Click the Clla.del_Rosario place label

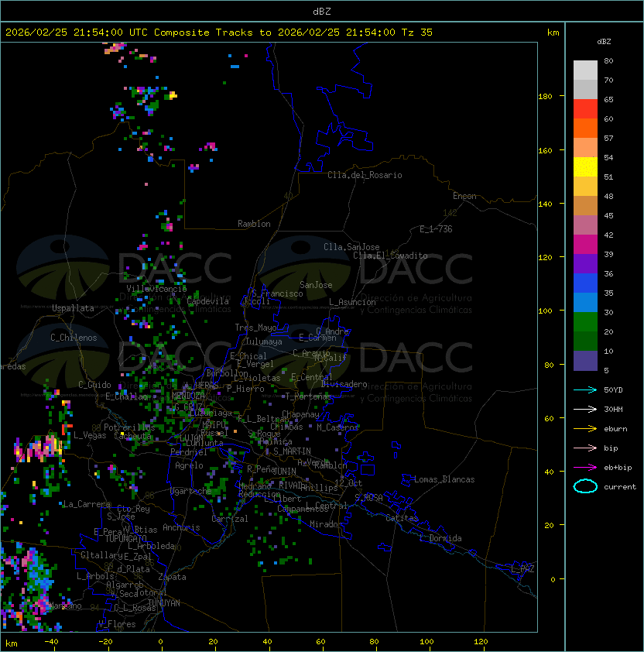click(x=365, y=175)
